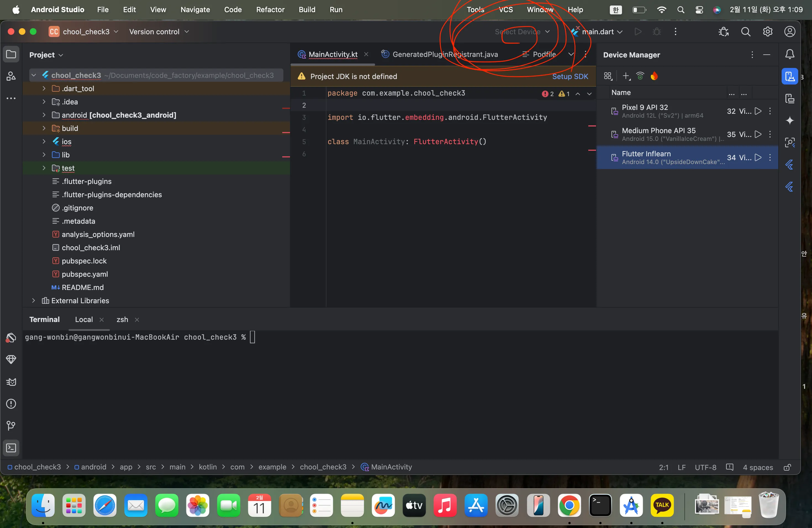Image resolution: width=812 pixels, height=528 pixels.
Task: Open the Terminal tool window icon
Action: (x=11, y=448)
